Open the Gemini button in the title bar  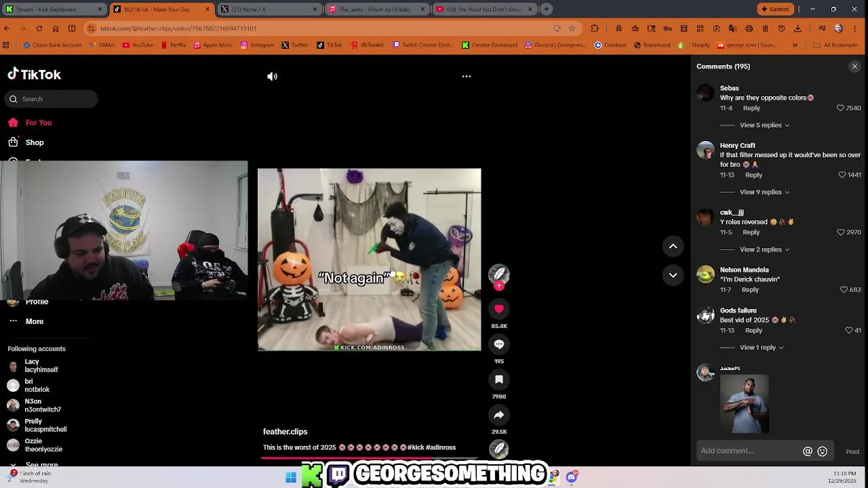pyautogui.click(x=776, y=9)
